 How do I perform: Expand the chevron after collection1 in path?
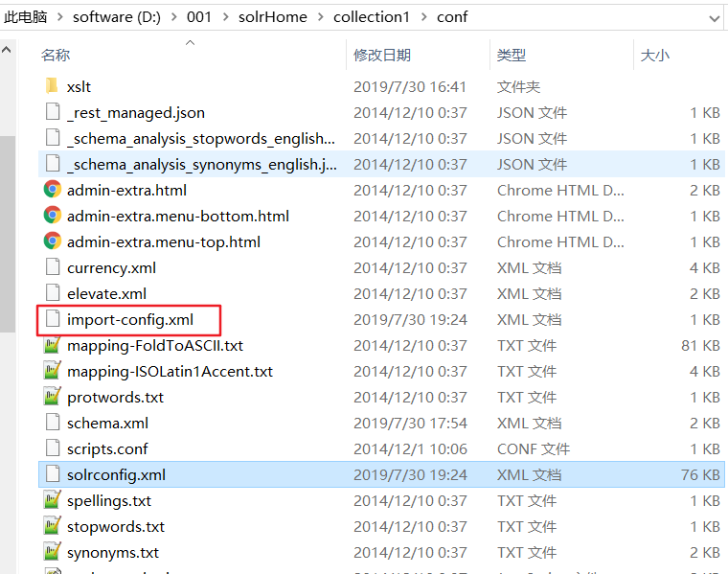(423, 17)
